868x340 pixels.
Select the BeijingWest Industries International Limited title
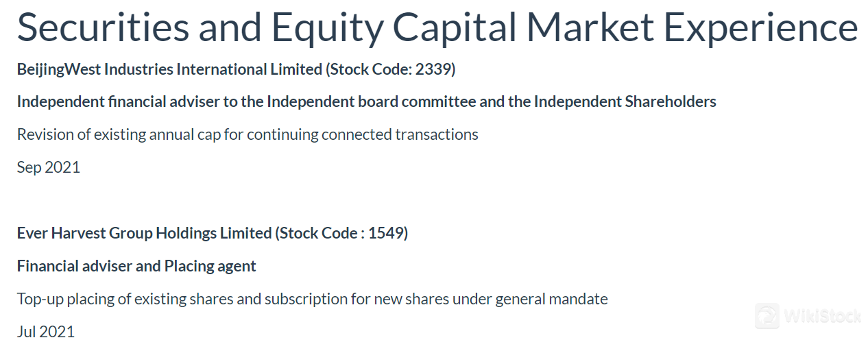click(x=169, y=69)
